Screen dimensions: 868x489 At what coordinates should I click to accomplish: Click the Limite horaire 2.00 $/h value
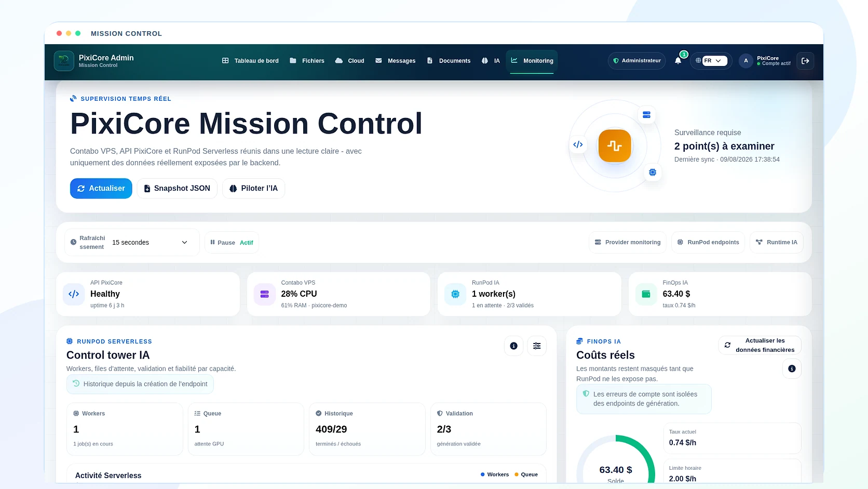683,479
